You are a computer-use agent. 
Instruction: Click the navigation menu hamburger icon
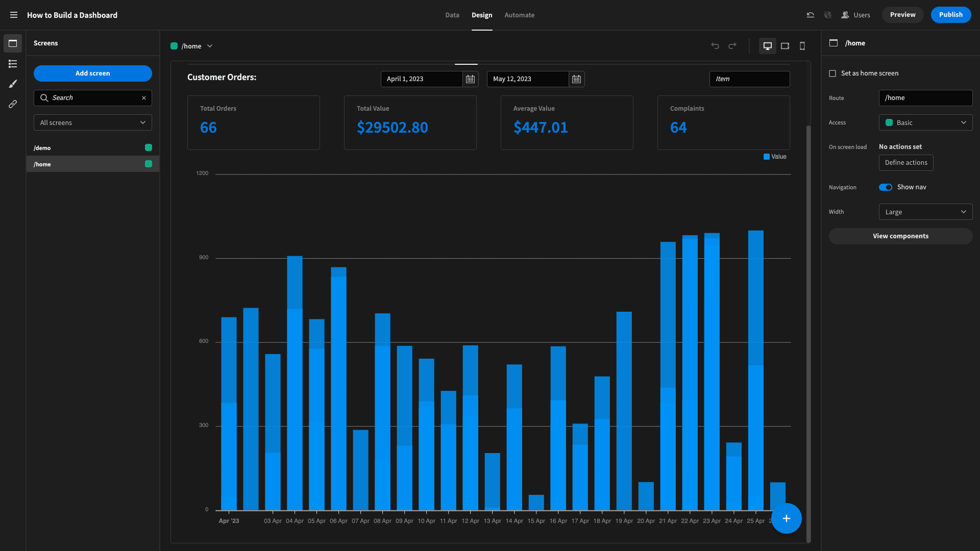(13, 14)
